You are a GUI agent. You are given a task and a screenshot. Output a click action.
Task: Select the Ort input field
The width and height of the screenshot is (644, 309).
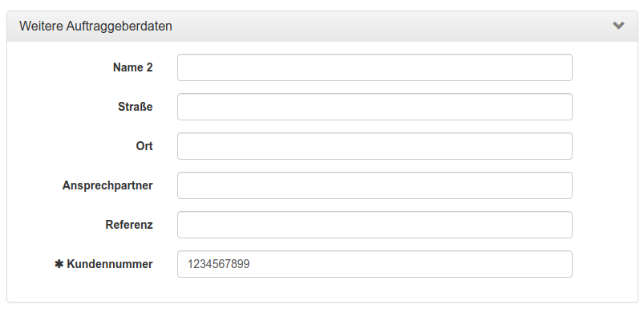pos(375,146)
